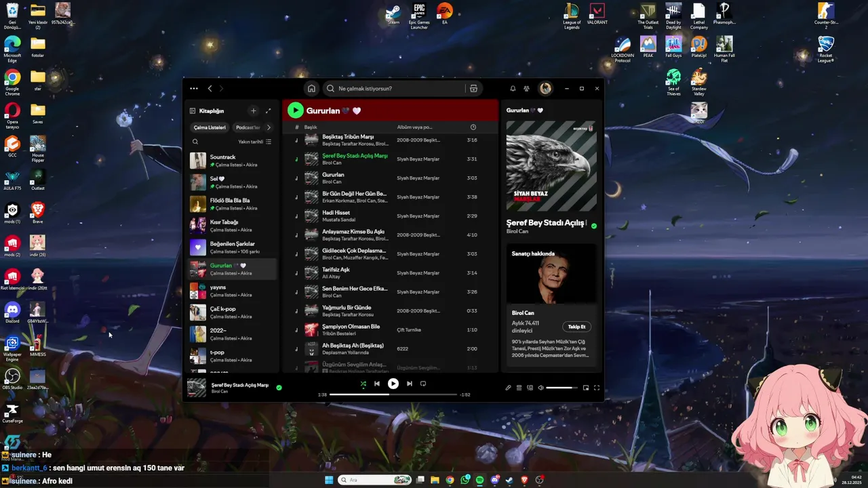Viewport: 868px width, 488px height.
Task: Click Windows Start button on taskbar
Action: coord(329,480)
